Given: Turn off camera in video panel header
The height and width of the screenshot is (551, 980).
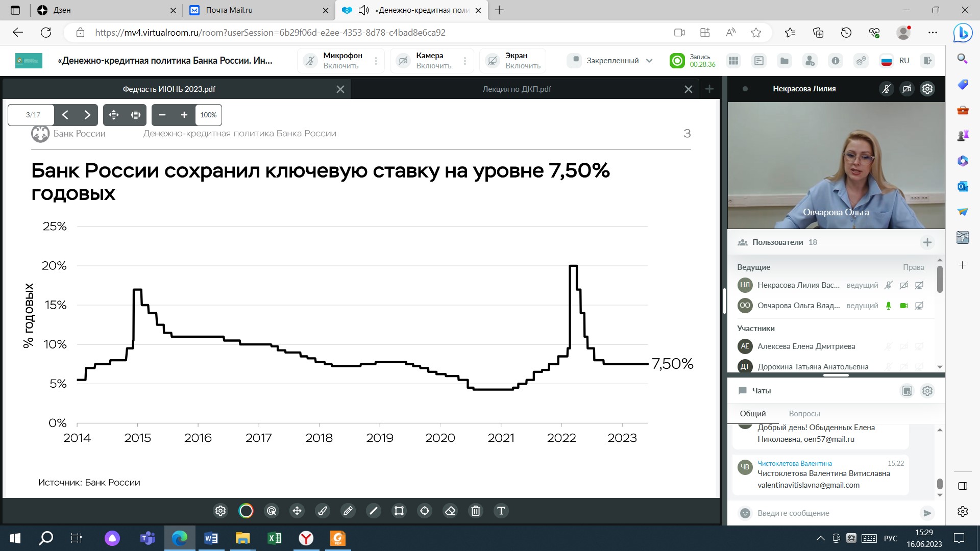Looking at the screenshot, I should pos(907,89).
